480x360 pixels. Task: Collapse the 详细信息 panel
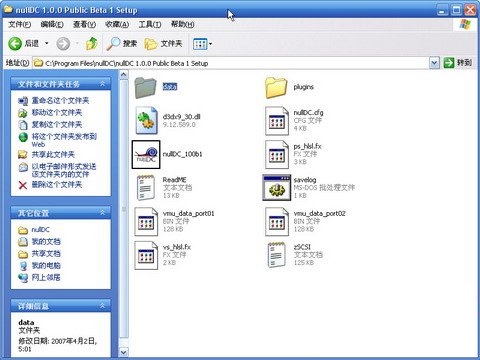(102, 305)
